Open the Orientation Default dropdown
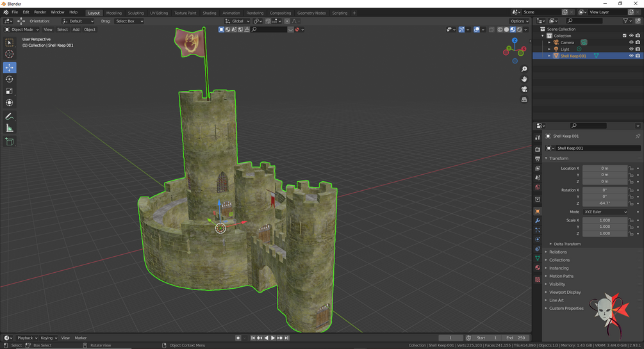This screenshot has height=349, width=644. [78, 21]
